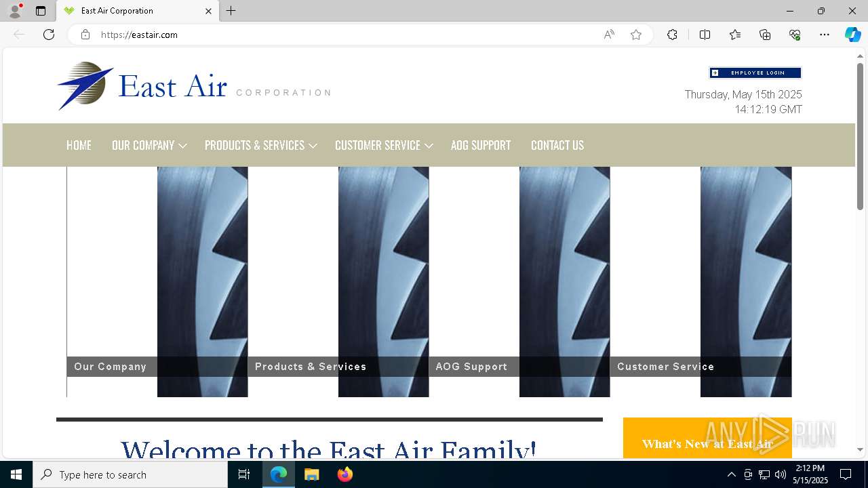
Task: Open the CUSTOMER SERVICE menu
Action: (378, 145)
